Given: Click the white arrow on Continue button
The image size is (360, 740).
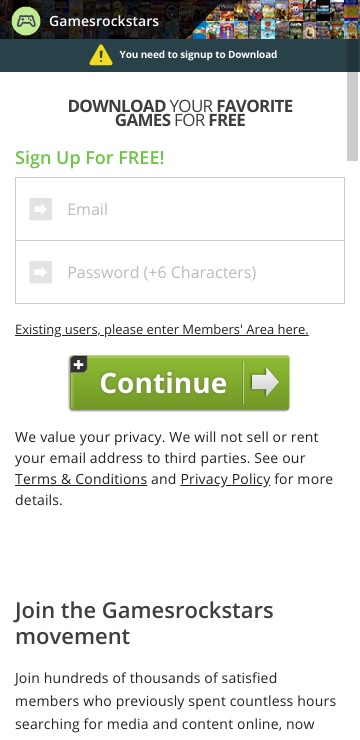Looking at the screenshot, I should coord(265,382).
